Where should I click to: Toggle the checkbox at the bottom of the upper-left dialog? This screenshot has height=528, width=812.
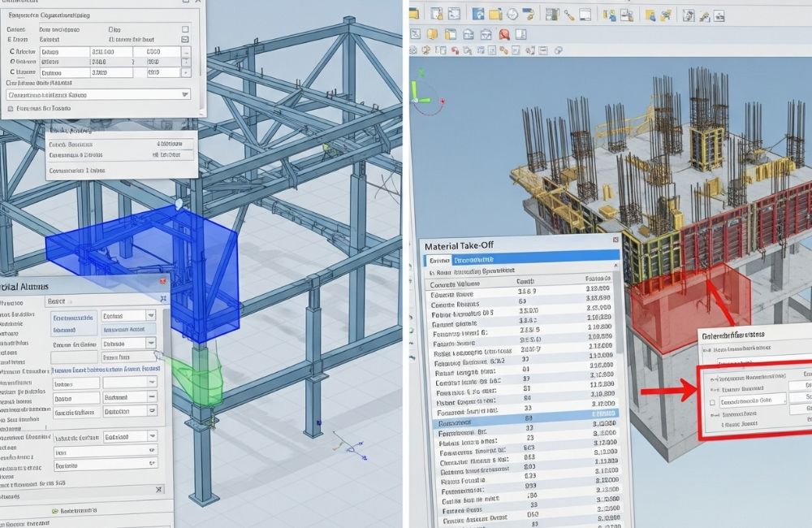10,108
